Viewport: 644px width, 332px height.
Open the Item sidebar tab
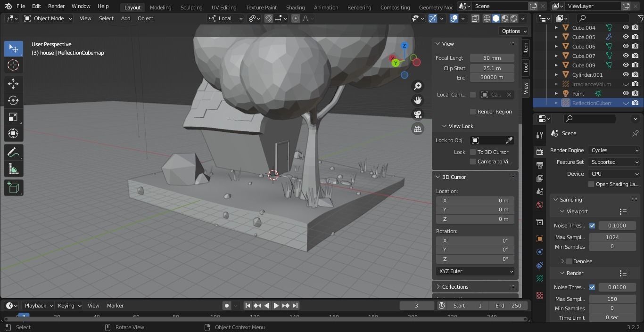tap(526, 48)
